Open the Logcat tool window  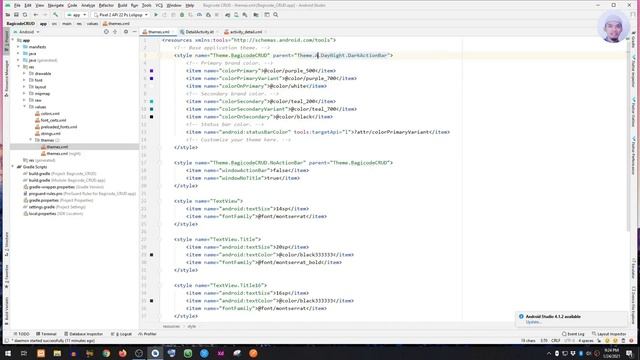point(121,334)
